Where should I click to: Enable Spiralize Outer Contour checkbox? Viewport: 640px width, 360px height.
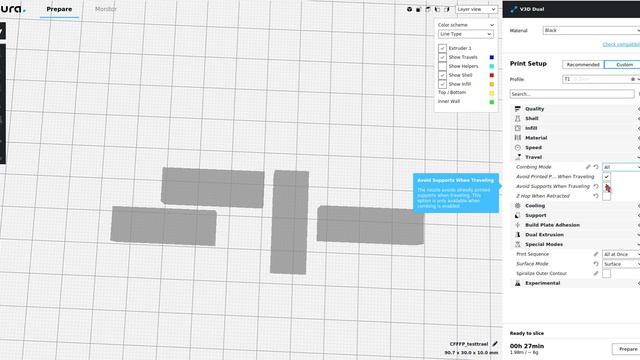point(607,273)
